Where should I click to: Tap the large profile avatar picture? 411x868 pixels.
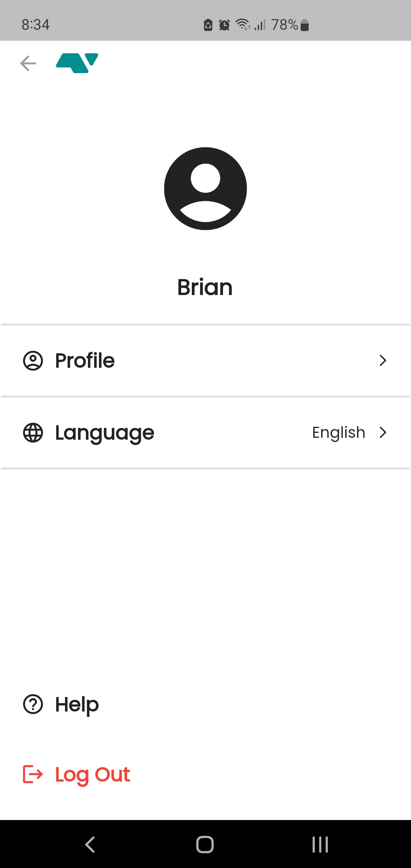coord(205,189)
